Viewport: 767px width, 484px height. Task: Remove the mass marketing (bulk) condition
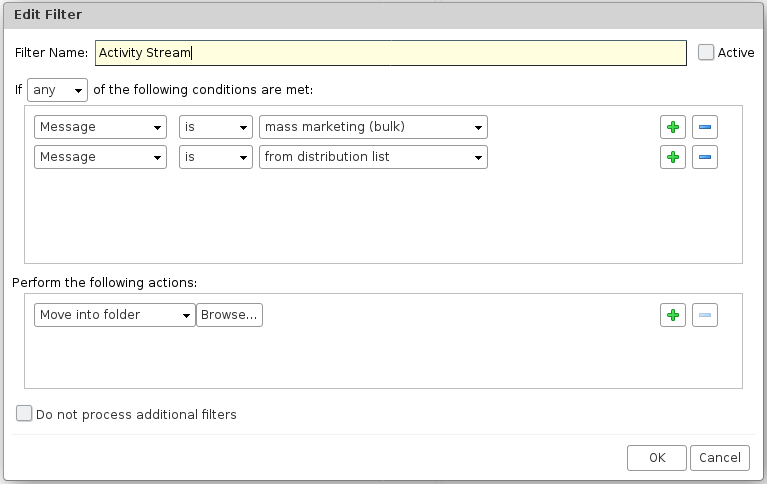(704, 127)
